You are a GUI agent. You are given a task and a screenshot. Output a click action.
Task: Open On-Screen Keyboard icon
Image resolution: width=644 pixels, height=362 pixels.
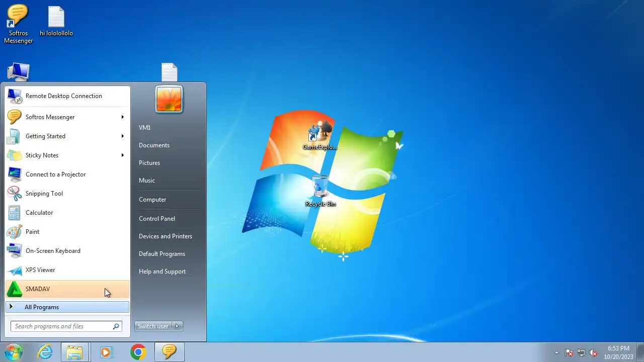tap(15, 251)
